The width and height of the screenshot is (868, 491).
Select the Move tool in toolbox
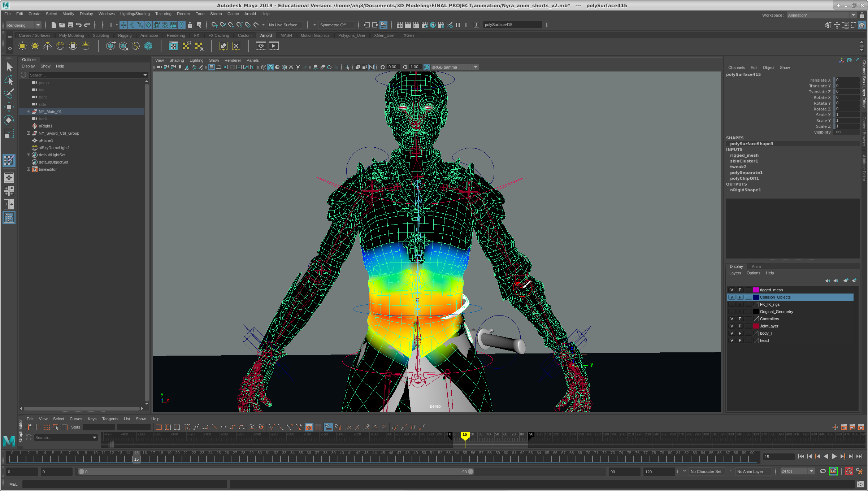(9, 107)
